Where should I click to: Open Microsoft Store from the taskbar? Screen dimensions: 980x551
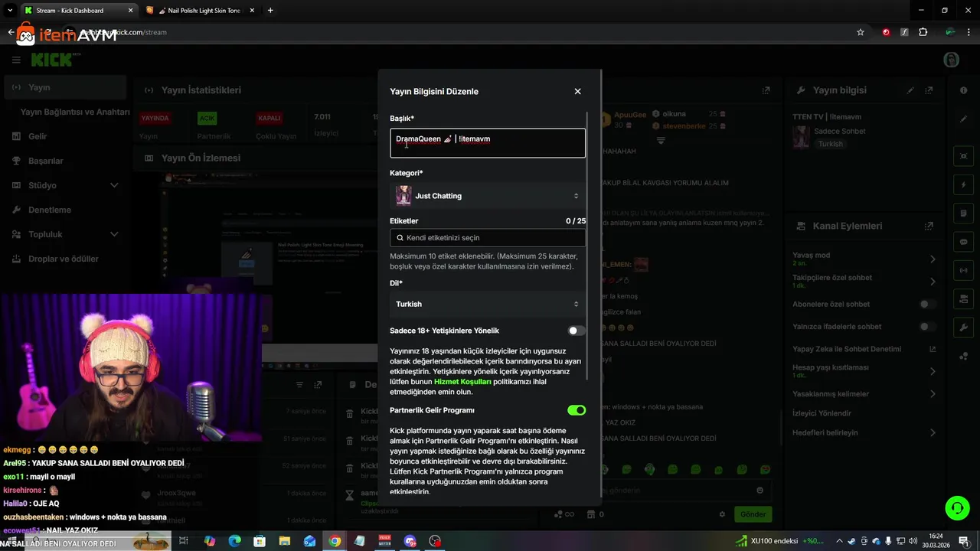coord(260,541)
